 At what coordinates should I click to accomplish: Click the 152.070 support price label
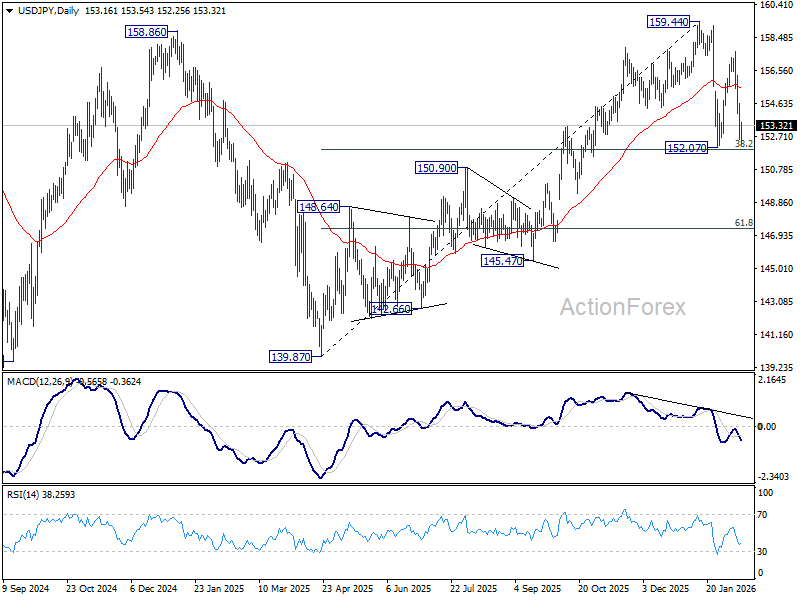point(687,148)
